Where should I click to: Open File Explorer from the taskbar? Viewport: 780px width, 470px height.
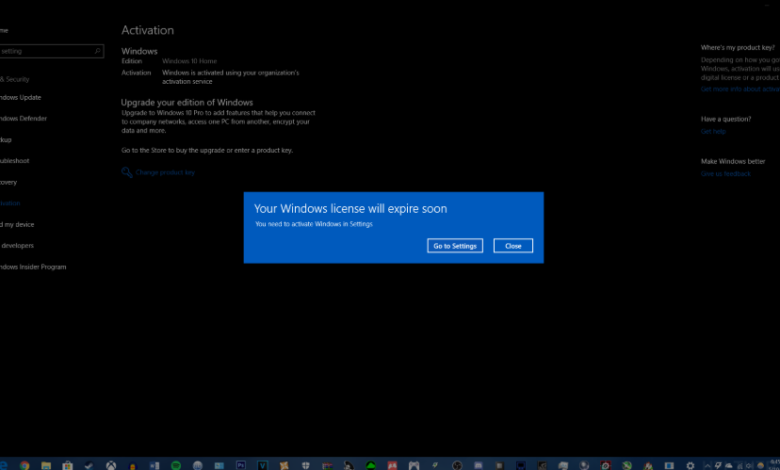click(46, 466)
